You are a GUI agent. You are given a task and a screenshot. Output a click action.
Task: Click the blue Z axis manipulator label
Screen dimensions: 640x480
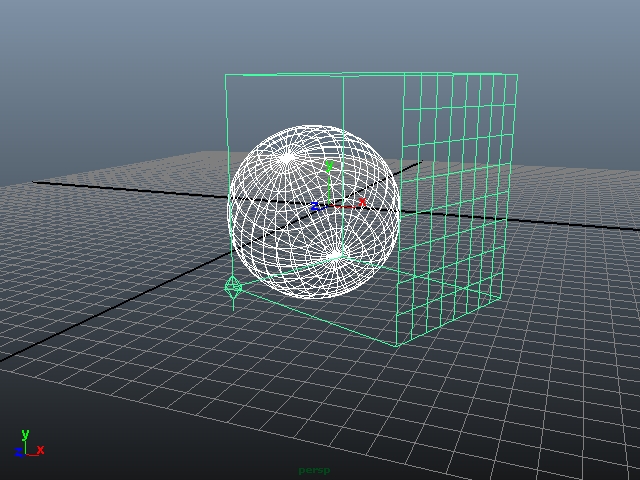[314, 208]
